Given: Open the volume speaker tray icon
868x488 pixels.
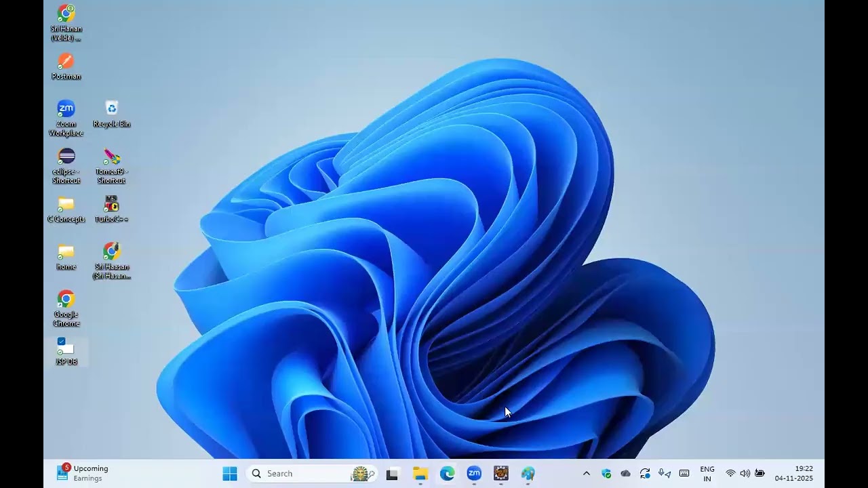Looking at the screenshot, I should pyautogui.click(x=745, y=474).
